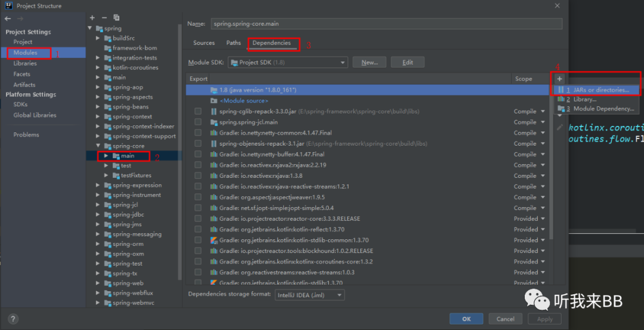This screenshot has width=644, height=330.
Task: Click the netty-common library icon
Action: pos(213,132)
